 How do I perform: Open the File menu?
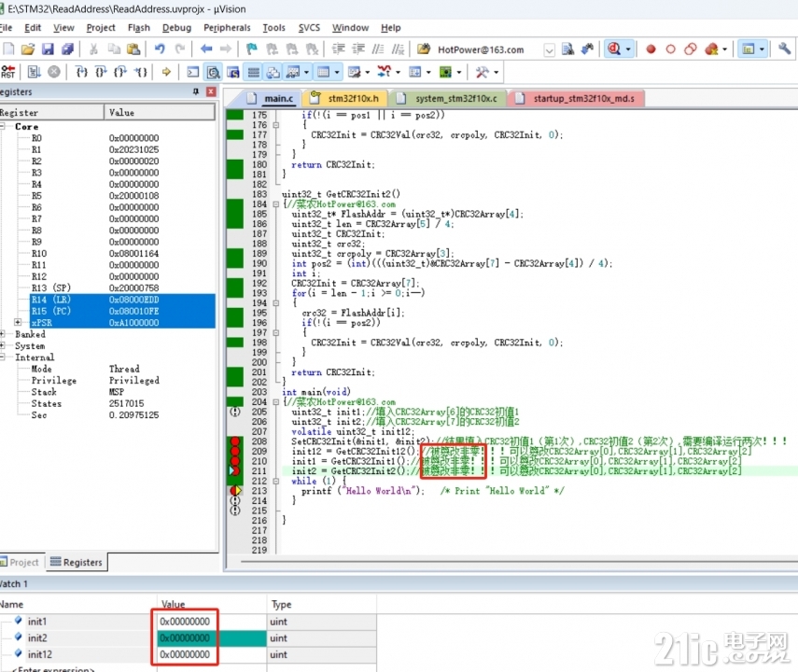(x=6, y=27)
